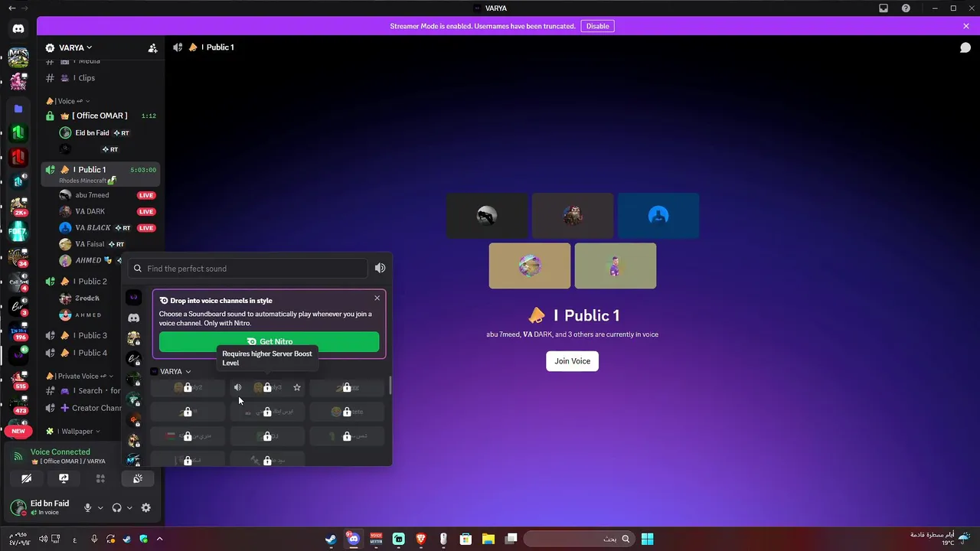This screenshot has width=980, height=551.
Task: Collapse the Voice category
Action: coord(68,101)
